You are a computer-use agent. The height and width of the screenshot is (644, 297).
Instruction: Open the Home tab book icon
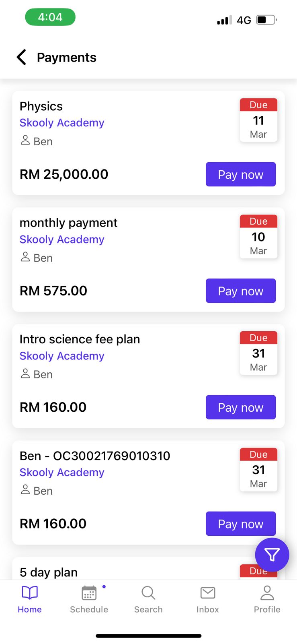[30, 593]
